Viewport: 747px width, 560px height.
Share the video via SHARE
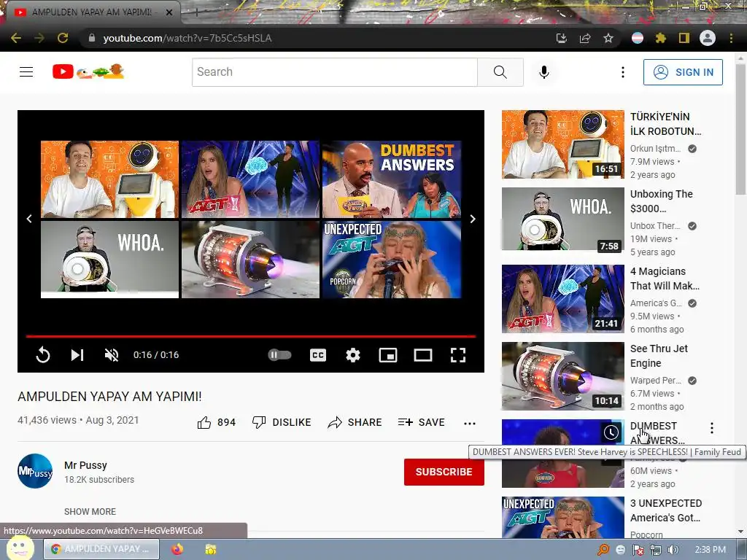click(x=355, y=422)
